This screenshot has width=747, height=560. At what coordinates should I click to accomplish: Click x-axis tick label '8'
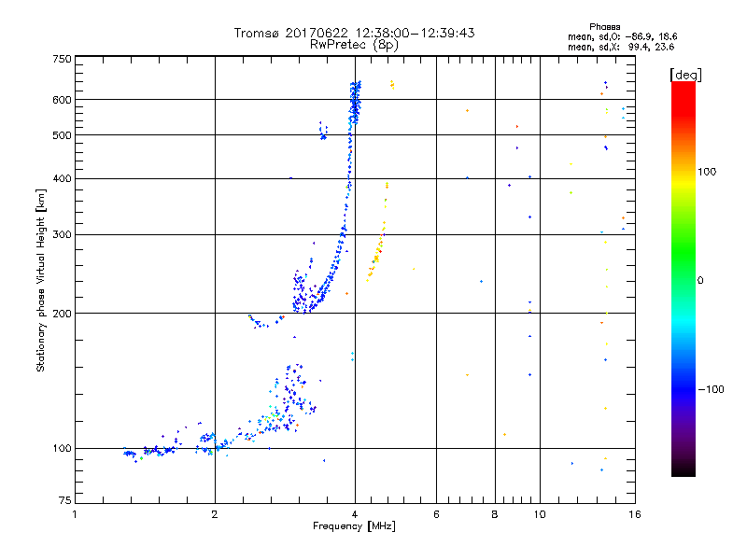(x=495, y=514)
